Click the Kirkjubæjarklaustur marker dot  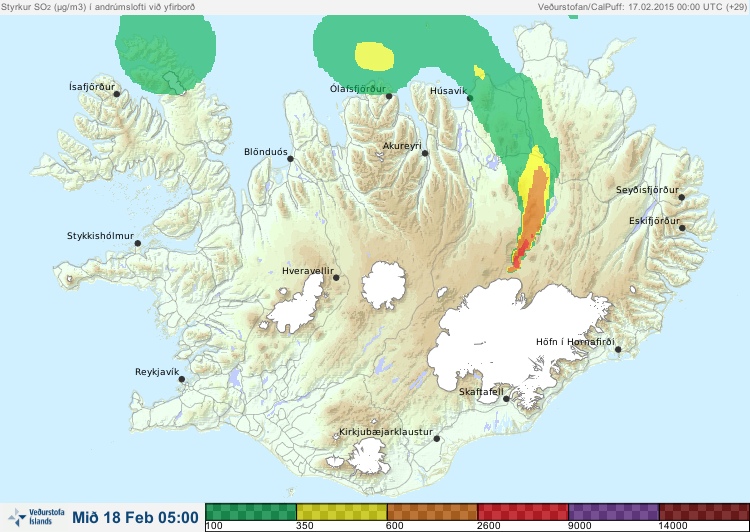[x=437, y=439]
